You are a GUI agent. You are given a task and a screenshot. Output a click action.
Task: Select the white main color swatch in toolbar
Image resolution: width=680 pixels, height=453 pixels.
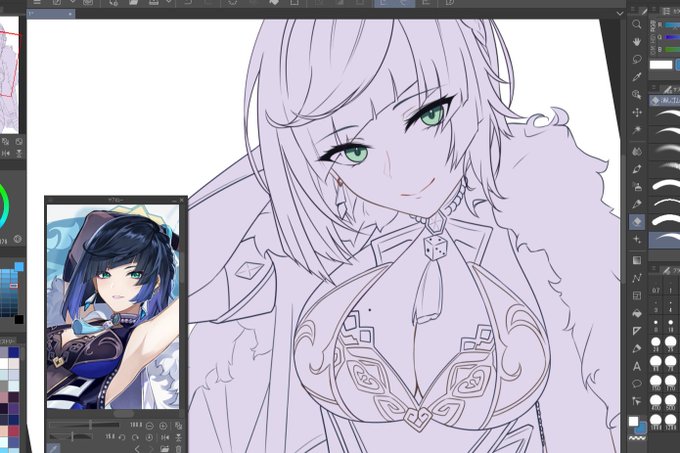coord(634,421)
